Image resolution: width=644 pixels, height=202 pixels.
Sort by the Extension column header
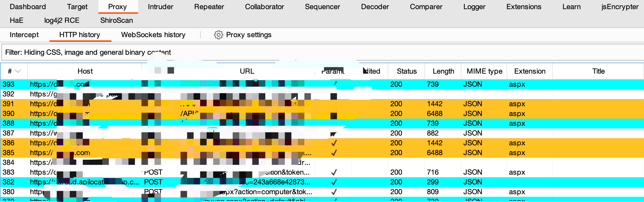530,71
